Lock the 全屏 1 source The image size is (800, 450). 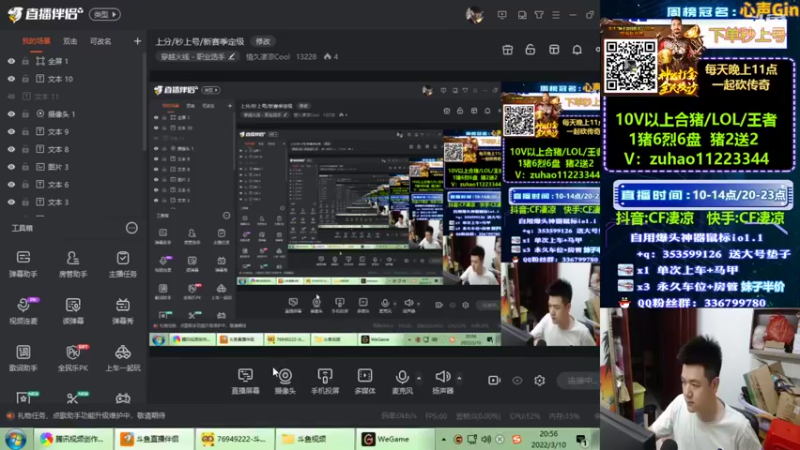pyautogui.click(x=25, y=61)
